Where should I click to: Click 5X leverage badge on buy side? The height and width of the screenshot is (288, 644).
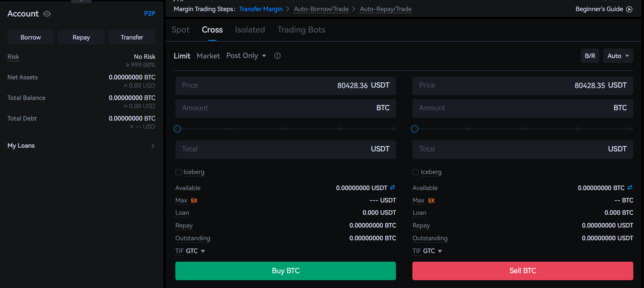tap(194, 201)
